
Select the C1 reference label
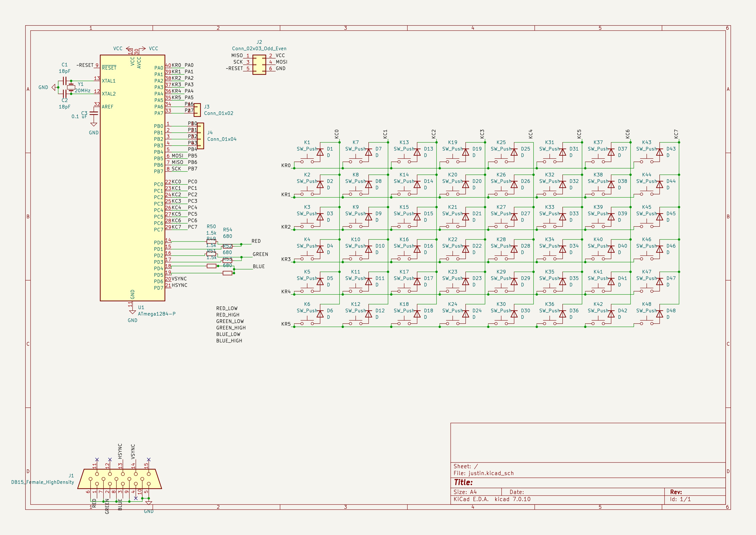64,65
